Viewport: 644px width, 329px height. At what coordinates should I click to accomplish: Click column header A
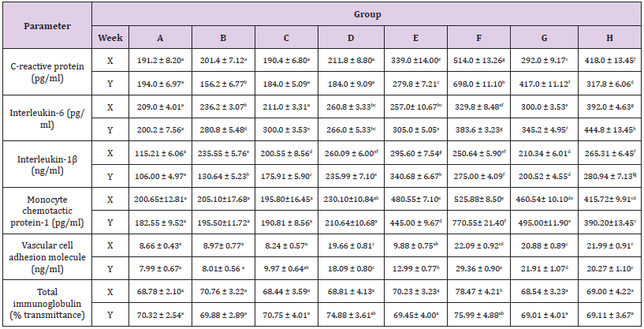tap(161, 37)
